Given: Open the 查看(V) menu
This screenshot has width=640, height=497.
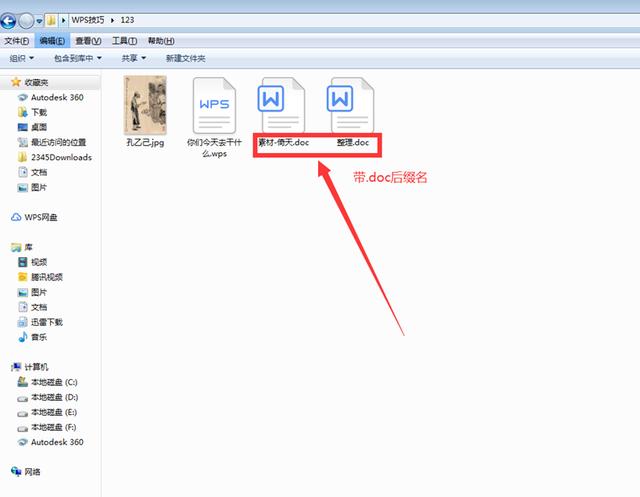Looking at the screenshot, I should point(88,41).
